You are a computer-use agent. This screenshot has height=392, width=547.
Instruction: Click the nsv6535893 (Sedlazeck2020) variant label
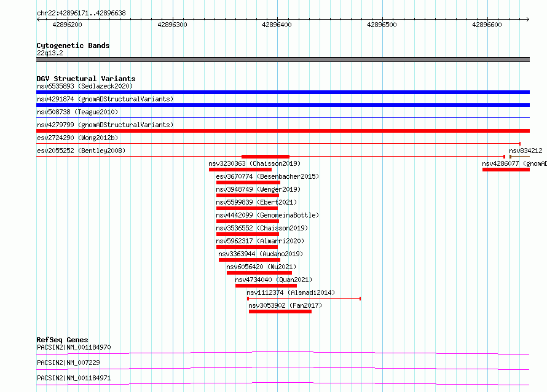tap(85, 86)
